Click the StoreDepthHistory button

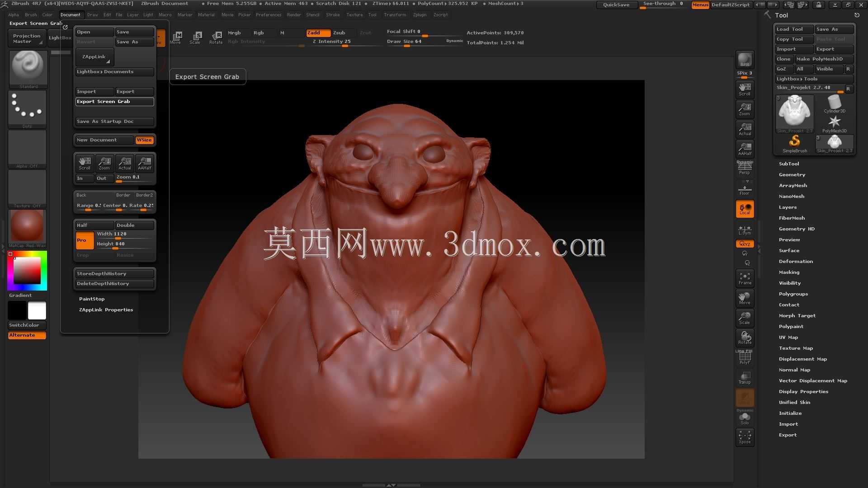[115, 274]
